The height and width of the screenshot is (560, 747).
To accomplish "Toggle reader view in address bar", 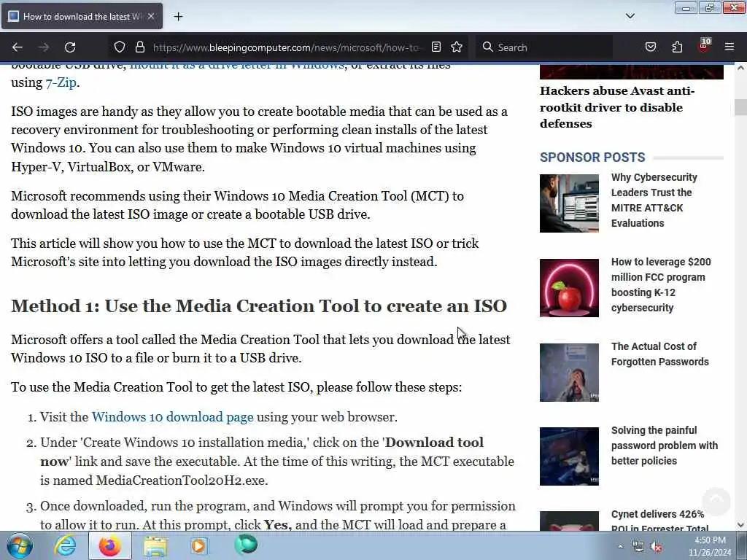I will [x=436, y=47].
